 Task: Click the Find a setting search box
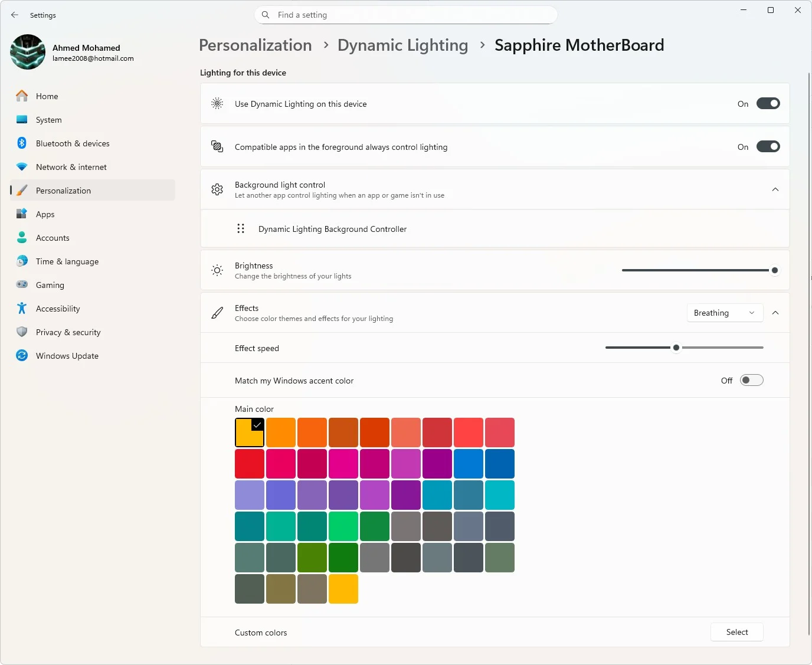[406, 15]
